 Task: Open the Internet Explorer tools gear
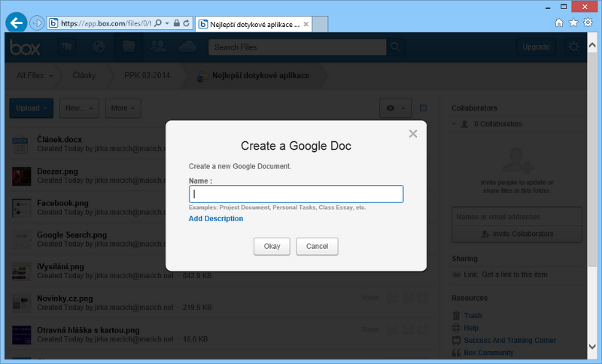pos(587,23)
